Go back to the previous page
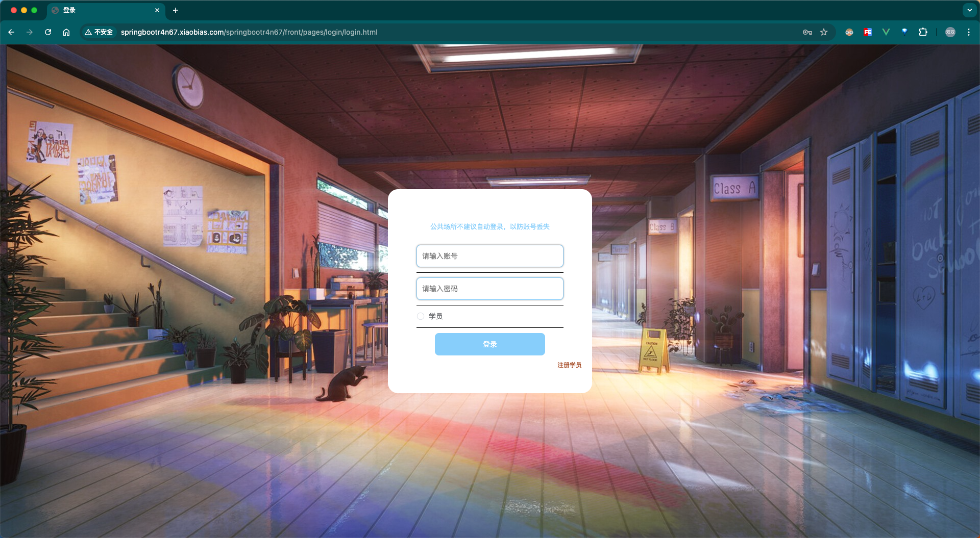Viewport: 980px width, 538px height. [11, 32]
